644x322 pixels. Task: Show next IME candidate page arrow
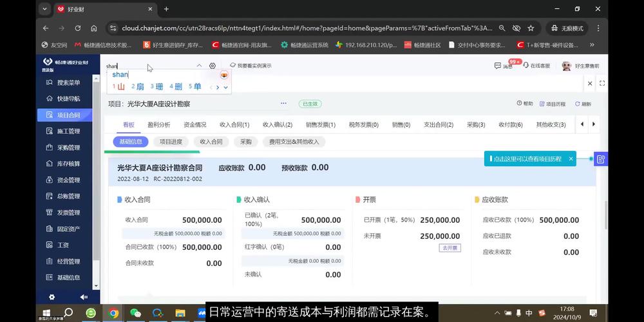pos(218,87)
